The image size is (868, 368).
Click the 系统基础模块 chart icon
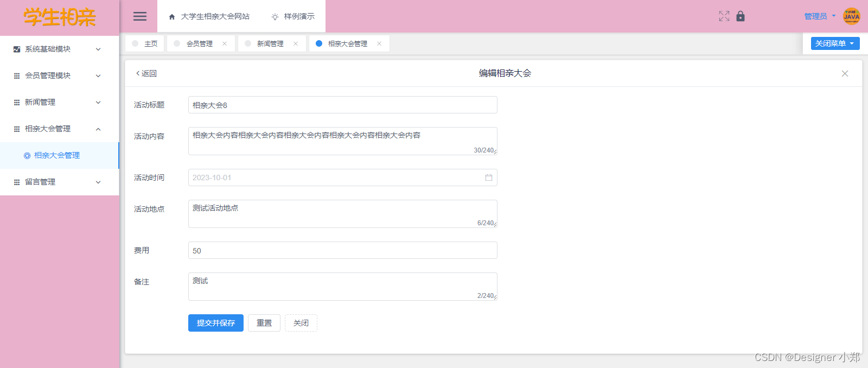17,49
